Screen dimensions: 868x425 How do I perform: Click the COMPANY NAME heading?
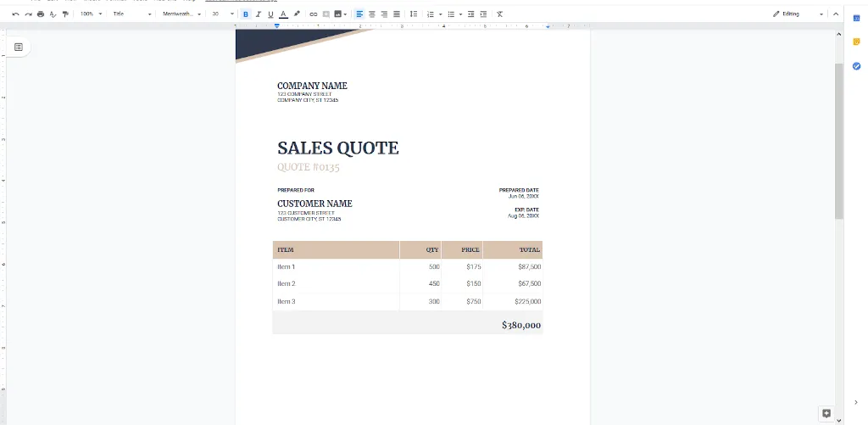pos(312,86)
